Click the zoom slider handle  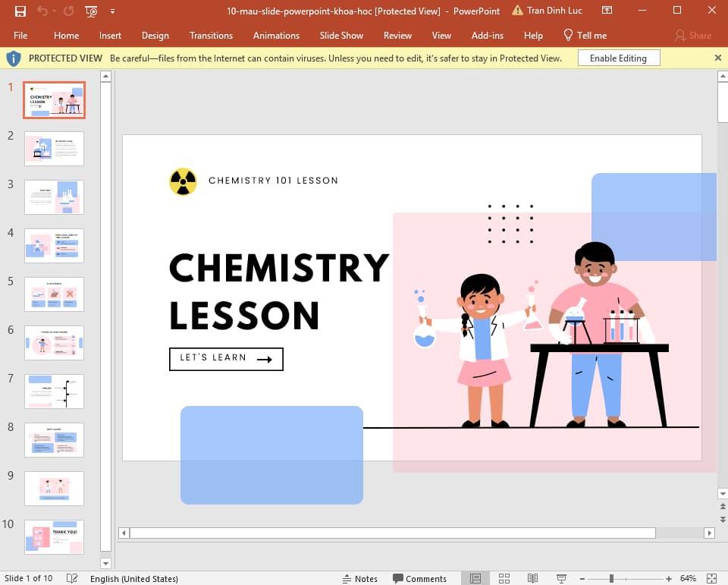click(611, 578)
